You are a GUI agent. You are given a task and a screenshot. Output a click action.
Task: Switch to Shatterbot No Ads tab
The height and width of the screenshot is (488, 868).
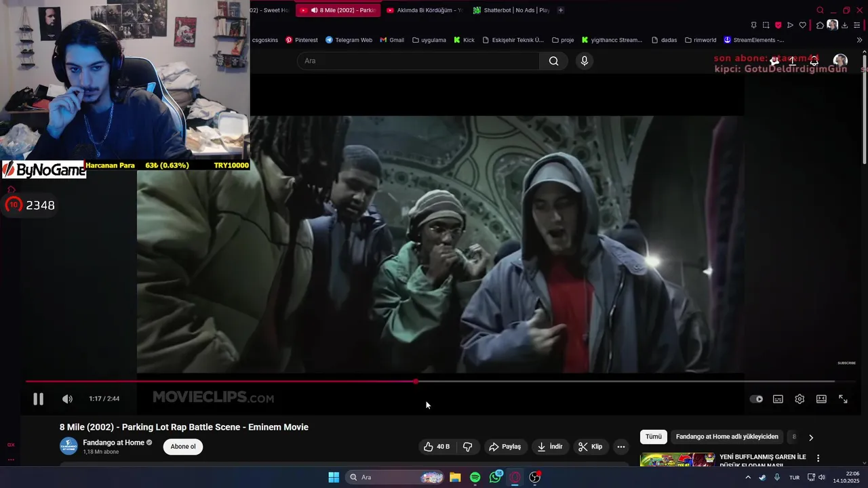point(512,10)
